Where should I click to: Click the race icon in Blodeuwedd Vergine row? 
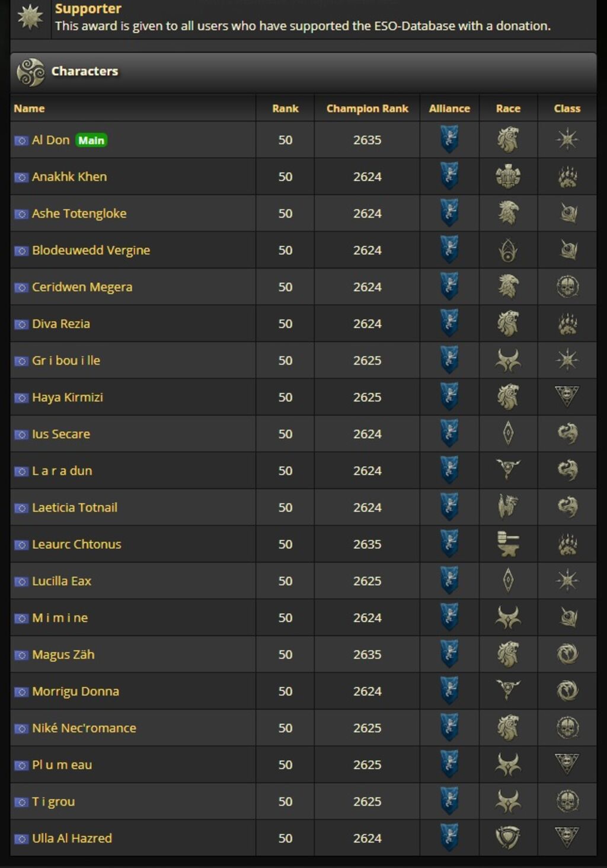point(508,250)
